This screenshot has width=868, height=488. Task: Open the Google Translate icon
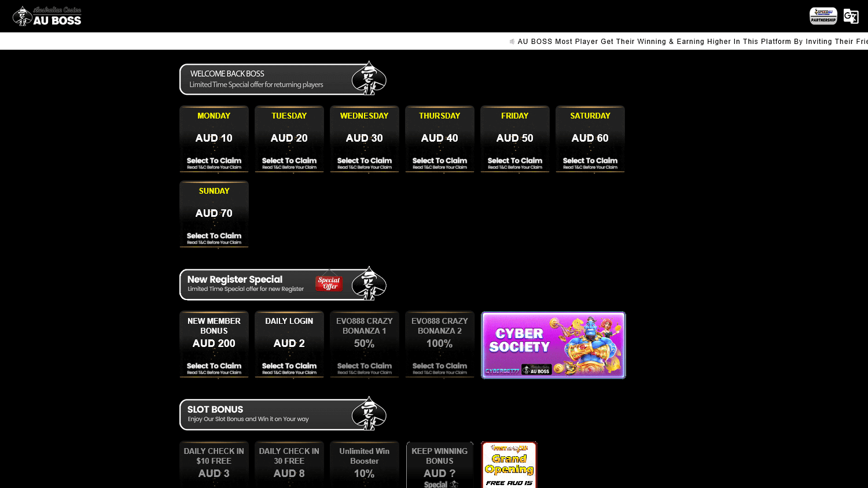851,16
